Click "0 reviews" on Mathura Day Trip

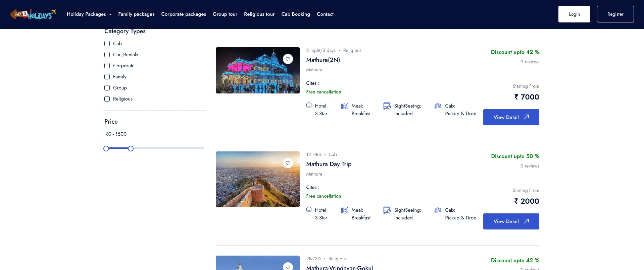[x=530, y=166]
